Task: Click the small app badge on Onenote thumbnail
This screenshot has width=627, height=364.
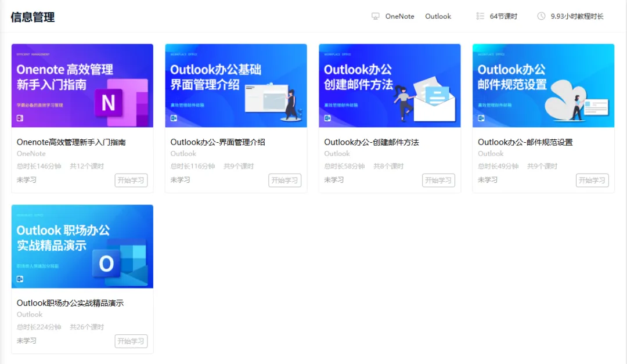Action: 20,118
